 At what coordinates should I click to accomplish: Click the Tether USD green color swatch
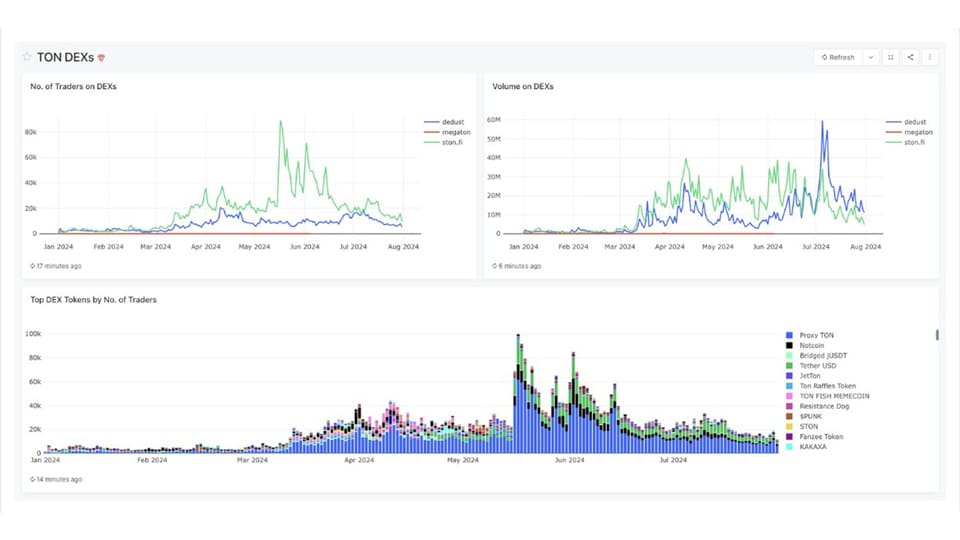[789, 366]
